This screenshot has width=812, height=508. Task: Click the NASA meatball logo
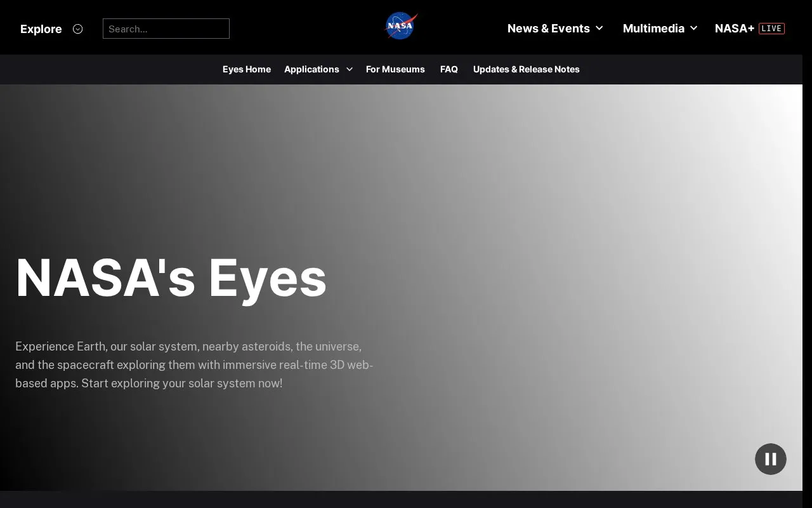401,27
